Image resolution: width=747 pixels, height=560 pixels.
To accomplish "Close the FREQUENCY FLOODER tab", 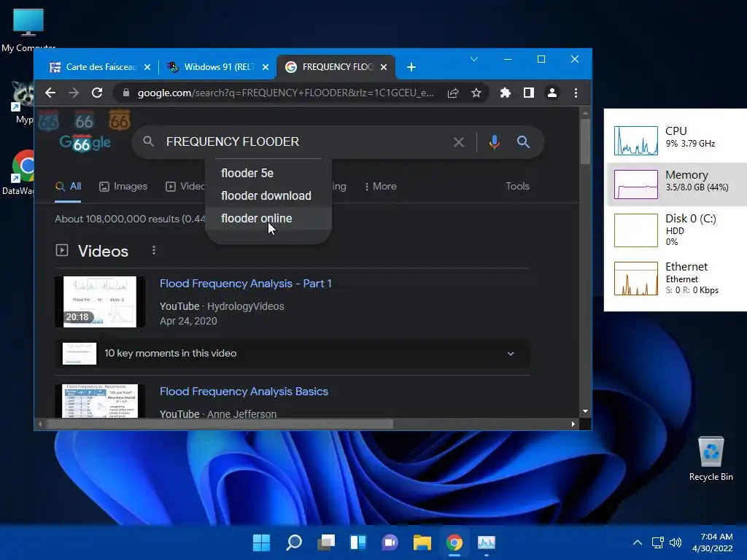I will coord(384,67).
